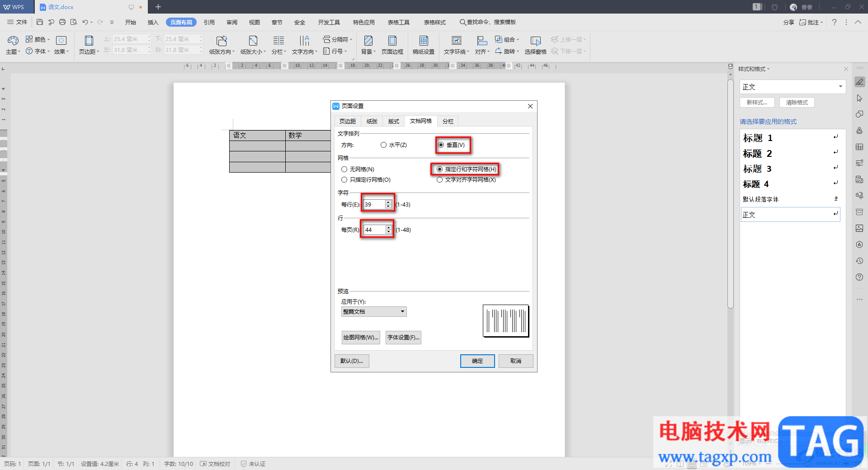Select No Grid (无网格) radio
The height and width of the screenshot is (470, 868).
coord(344,169)
